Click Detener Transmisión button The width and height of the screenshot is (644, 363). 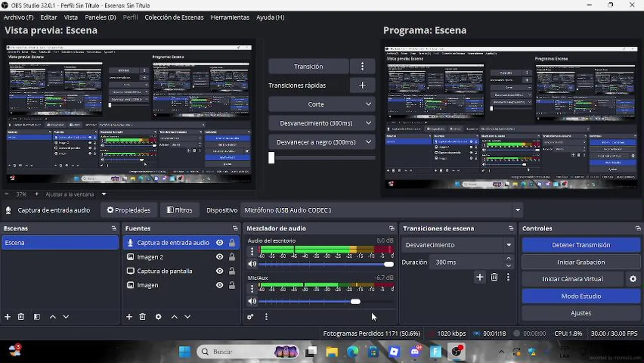pos(581,245)
